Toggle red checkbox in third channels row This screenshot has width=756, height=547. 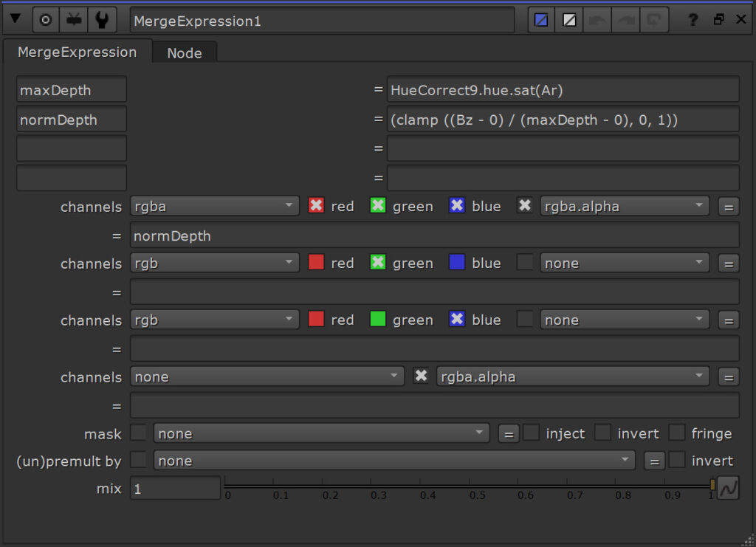click(316, 319)
